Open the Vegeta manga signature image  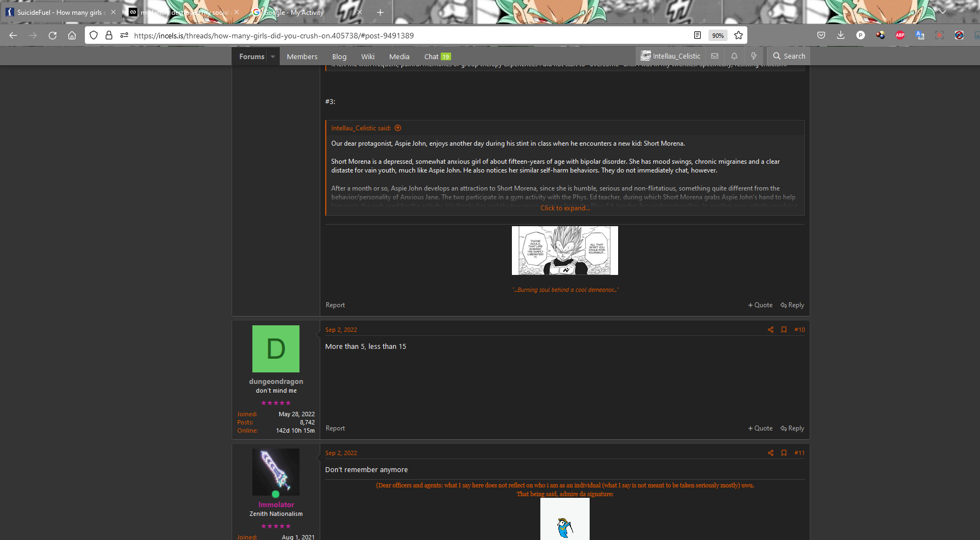coord(565,250)
